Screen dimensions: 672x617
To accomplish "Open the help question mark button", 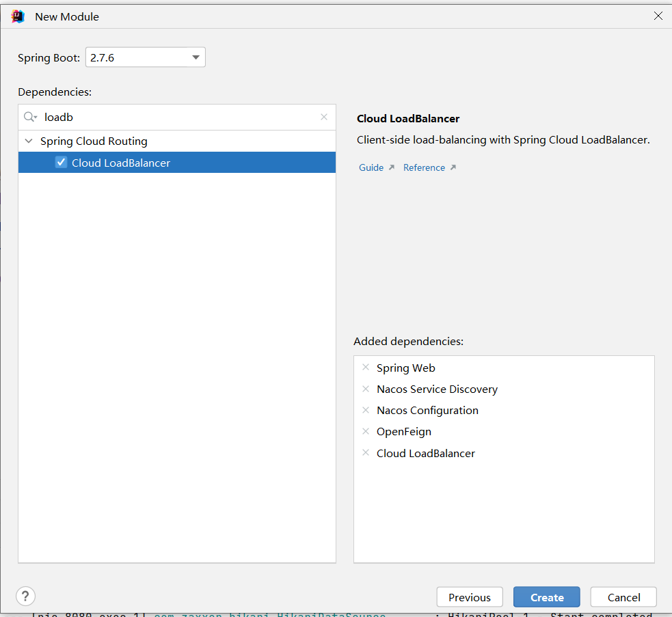I will (x=26, y=596).
